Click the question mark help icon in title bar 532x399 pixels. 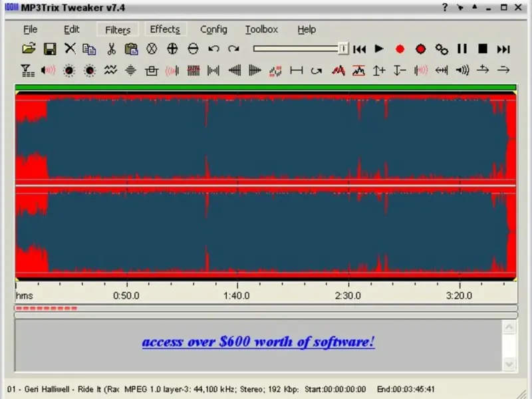[444, 7]
